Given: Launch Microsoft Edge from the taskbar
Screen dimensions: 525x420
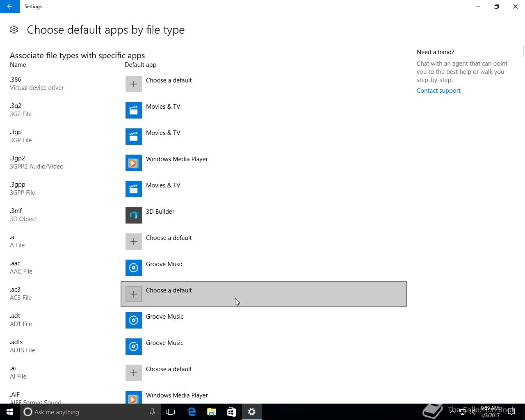Looking at the screenshot, I should (x=191, y=412).
